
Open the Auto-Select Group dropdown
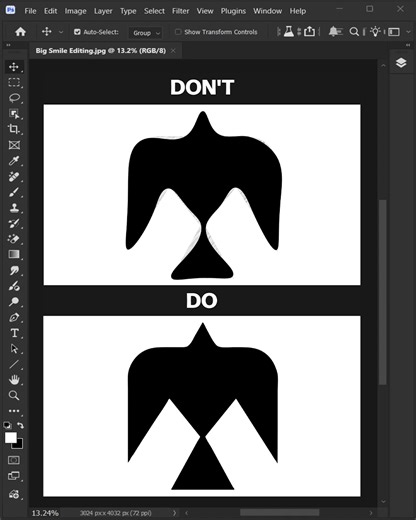pyautogui.click(x=145, y=33)
